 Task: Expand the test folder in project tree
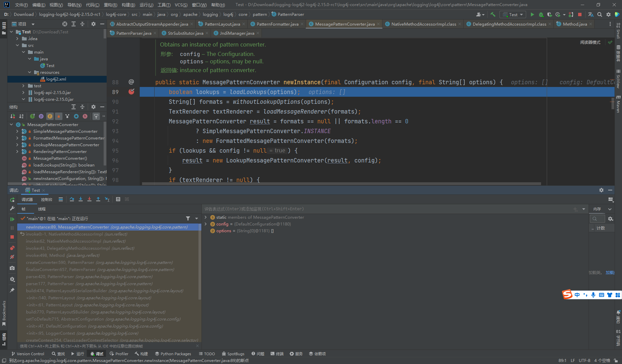[23, 86]
